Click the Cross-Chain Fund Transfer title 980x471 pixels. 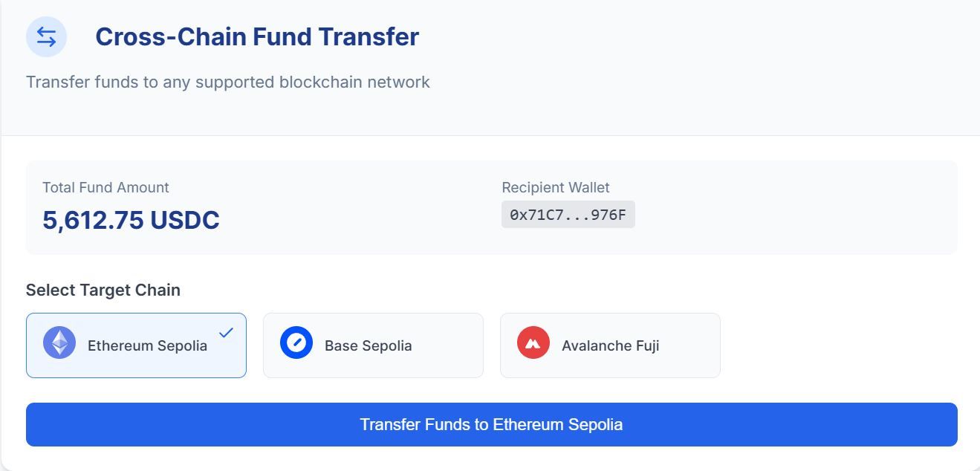(257, 36)
